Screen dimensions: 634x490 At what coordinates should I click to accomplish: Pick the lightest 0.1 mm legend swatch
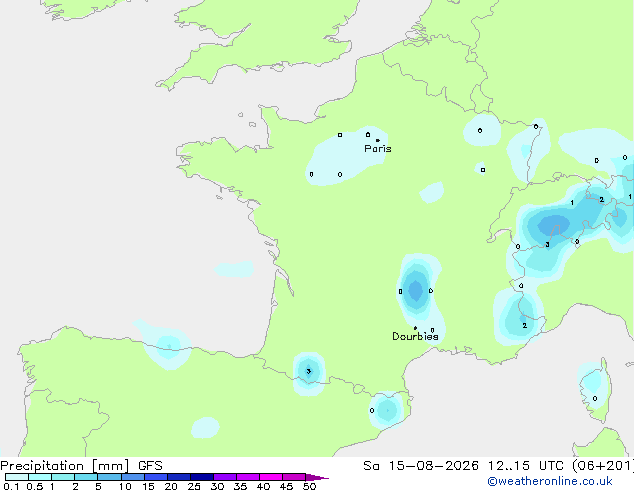[17, 477]
